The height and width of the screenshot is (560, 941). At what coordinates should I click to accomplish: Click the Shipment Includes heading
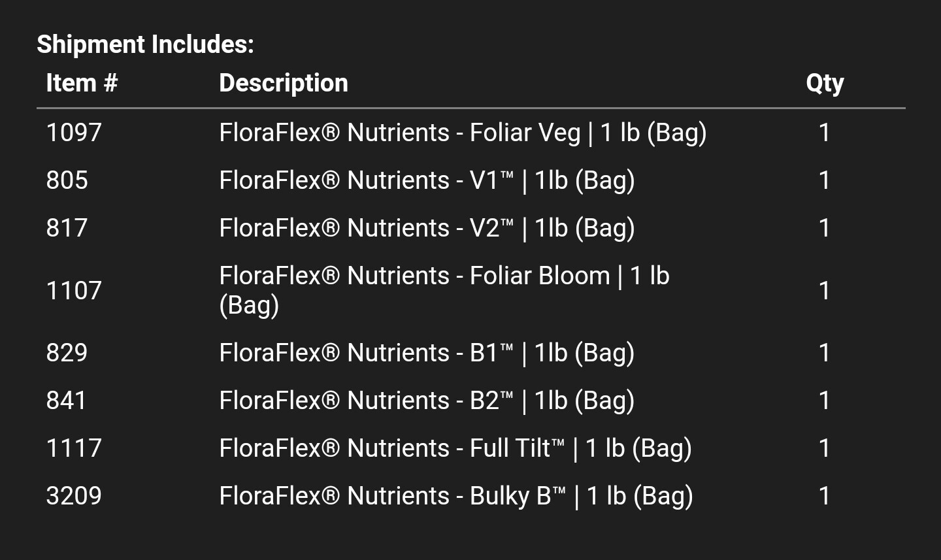[145, 44]
